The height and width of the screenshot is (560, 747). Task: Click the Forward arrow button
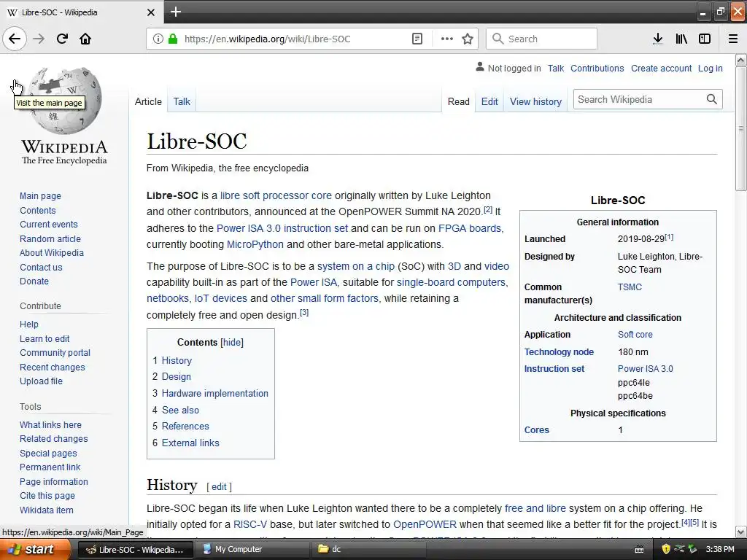tap(39, 39)
